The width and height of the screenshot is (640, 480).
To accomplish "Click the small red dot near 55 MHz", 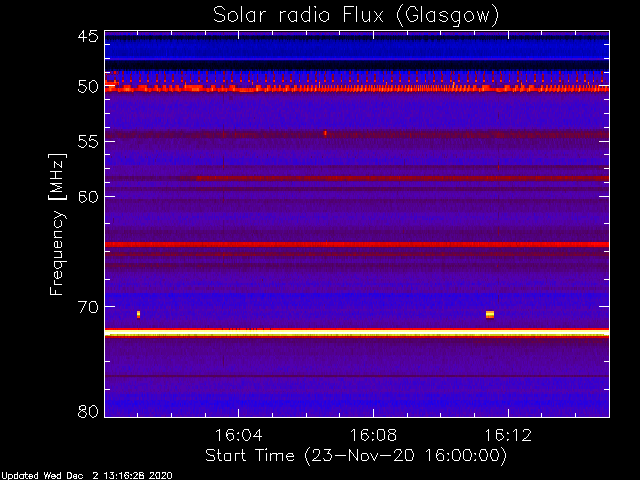I will pyautogui.click(x=325, y=133).
